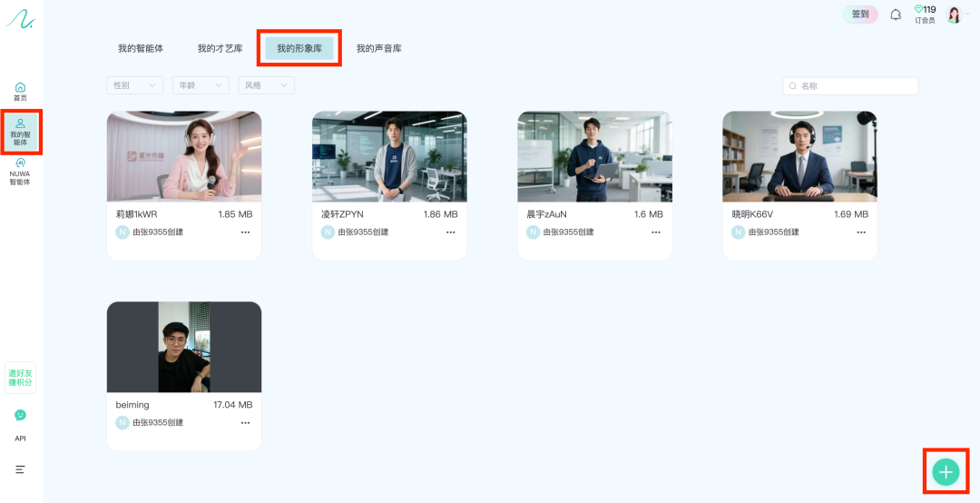Viewport: 980px width, 503px height.
Task: Open the user avatar profile menu
Action: (x=955, y=15)
